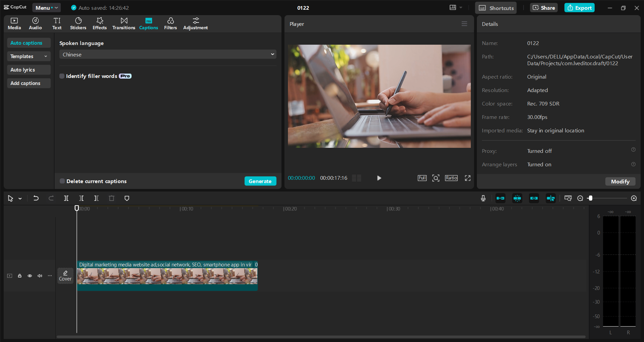Open the Transitions panel
Screen dimensions: 644x342
[123, 23]
